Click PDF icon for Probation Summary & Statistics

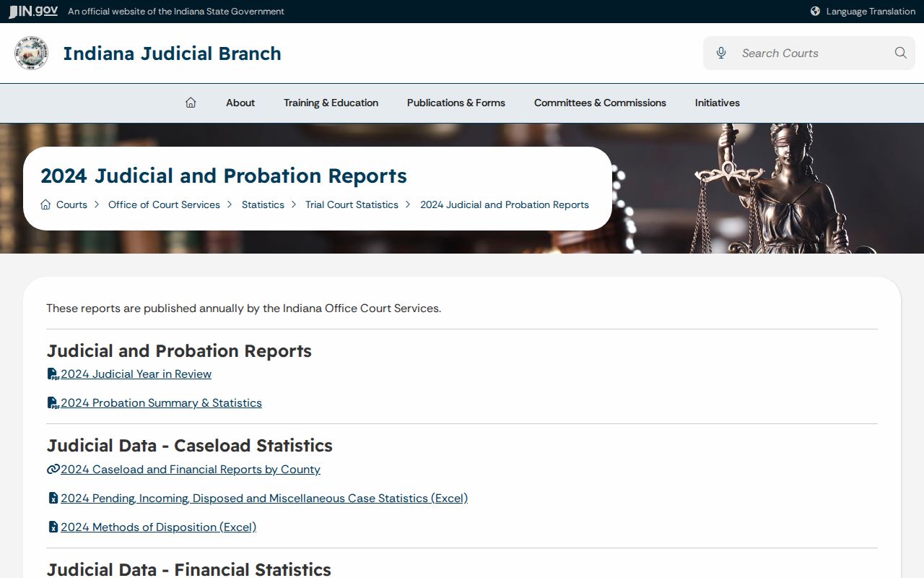(x=53, y=403)
